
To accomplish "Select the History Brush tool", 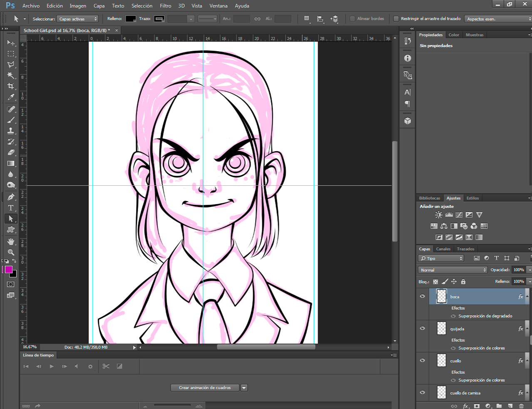I will click(x=11, y=142).
